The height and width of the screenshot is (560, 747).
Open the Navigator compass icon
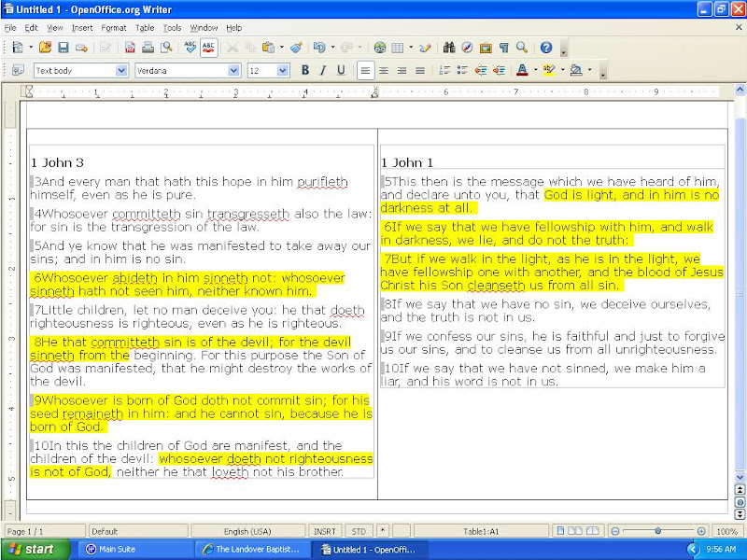467,48
